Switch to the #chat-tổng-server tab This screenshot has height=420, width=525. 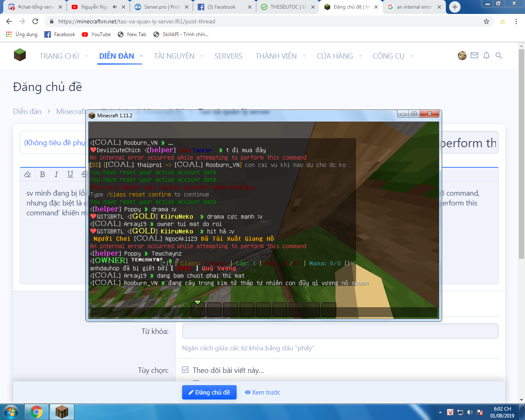pyautogui.click(x=35, y=7)
